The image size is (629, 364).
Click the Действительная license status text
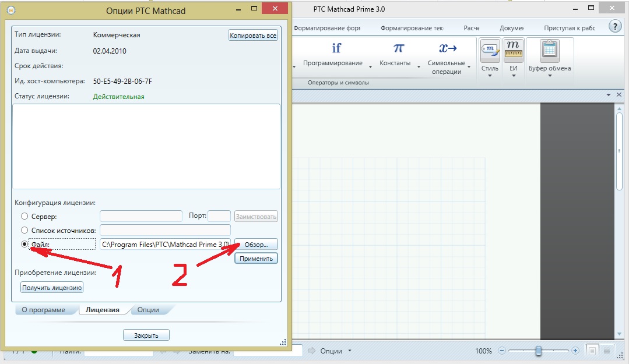pyautogui.click(x=118, y=97)
